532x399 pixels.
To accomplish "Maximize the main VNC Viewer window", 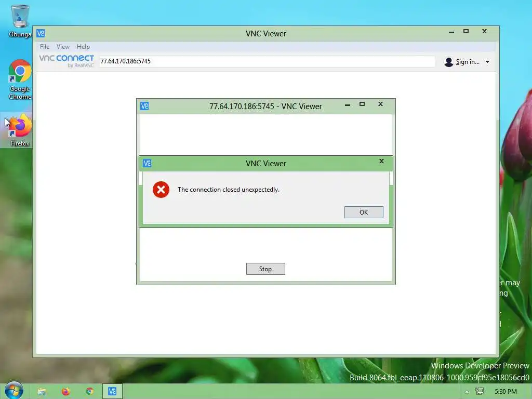I will pos(466,31).
